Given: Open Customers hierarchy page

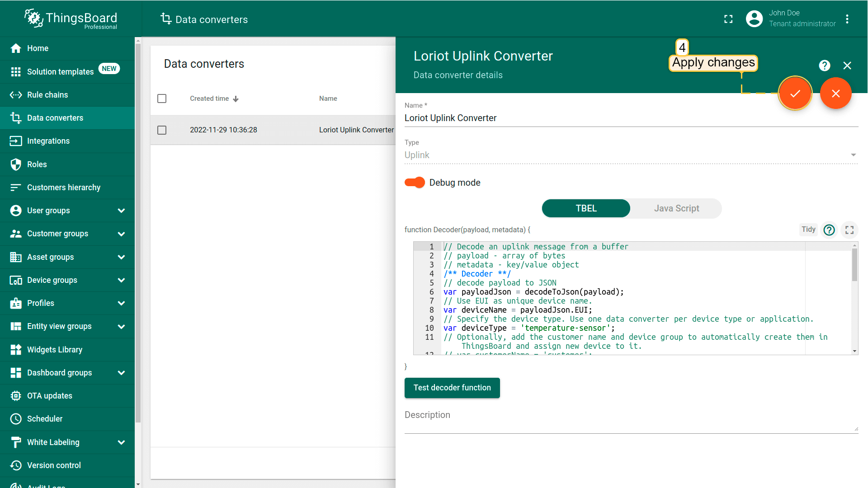Looking at the screenshot, I should tap(67, 188).
